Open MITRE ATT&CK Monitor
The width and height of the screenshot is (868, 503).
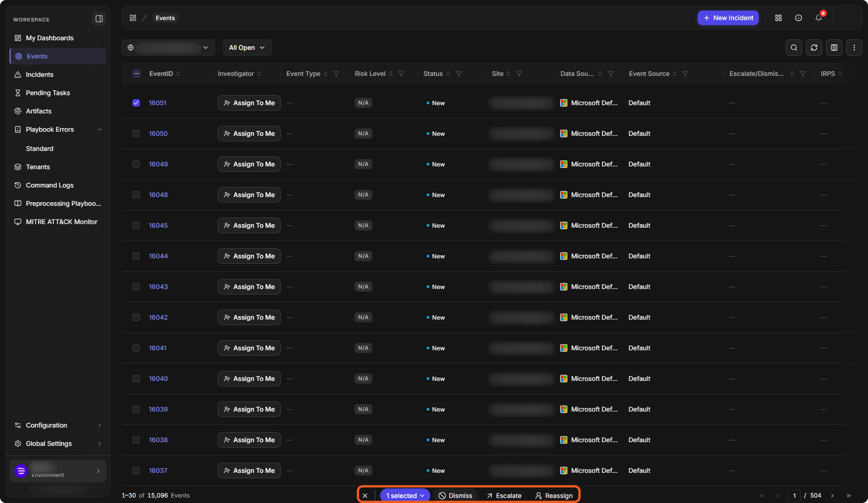coord(58,222)
